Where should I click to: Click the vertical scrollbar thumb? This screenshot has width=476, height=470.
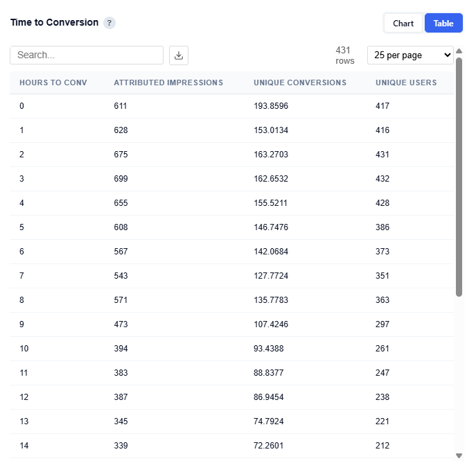459,177
